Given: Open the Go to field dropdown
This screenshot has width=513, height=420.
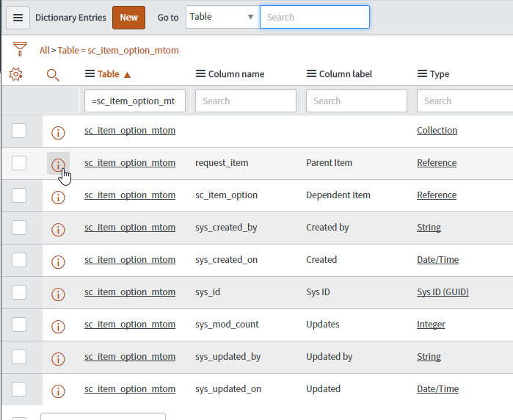Looking at the screenshot, I should click(x=223, y=17).
